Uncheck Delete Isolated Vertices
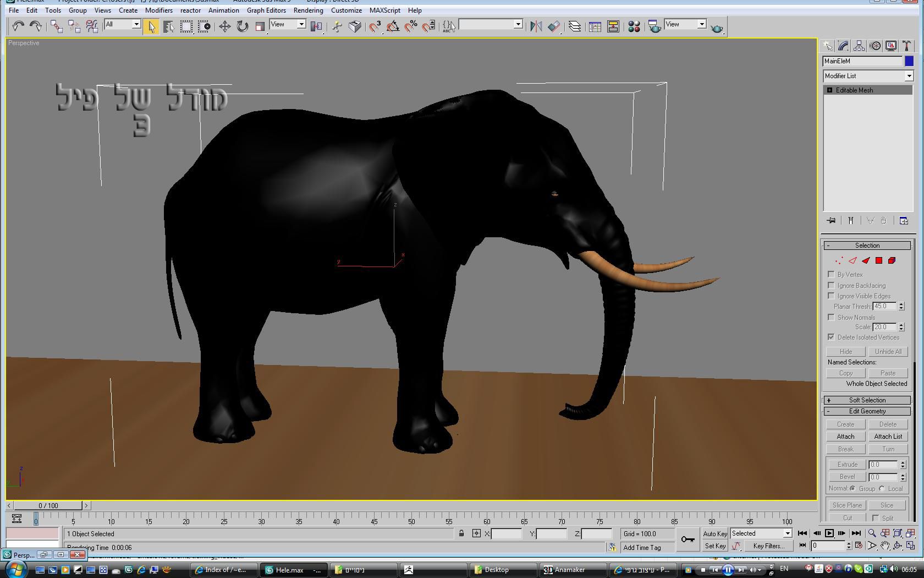This screenshot has width=924, height=578. [x=831, y=337]
